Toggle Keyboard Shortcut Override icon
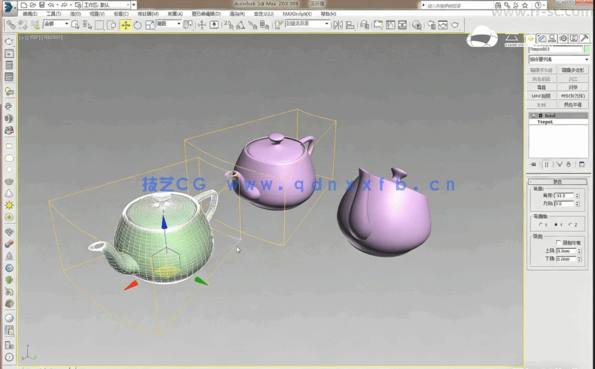 [214, 25]
